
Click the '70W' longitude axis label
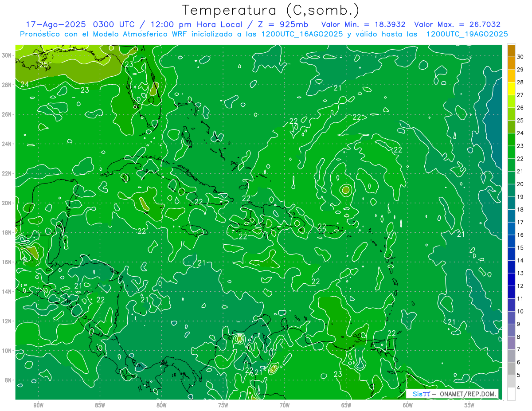[285, 405]
